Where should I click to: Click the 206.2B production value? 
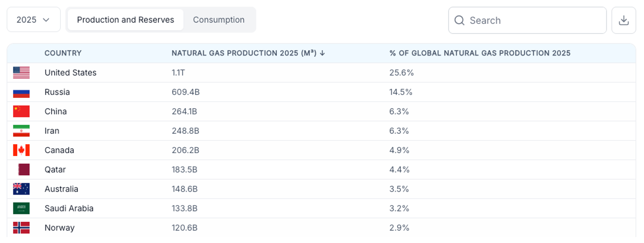[185, 150]
